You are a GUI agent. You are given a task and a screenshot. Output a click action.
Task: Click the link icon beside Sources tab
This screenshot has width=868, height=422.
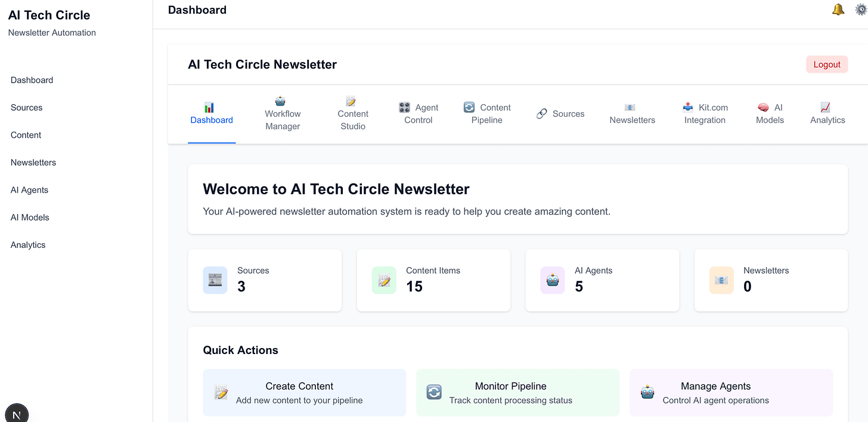[541, 114]
